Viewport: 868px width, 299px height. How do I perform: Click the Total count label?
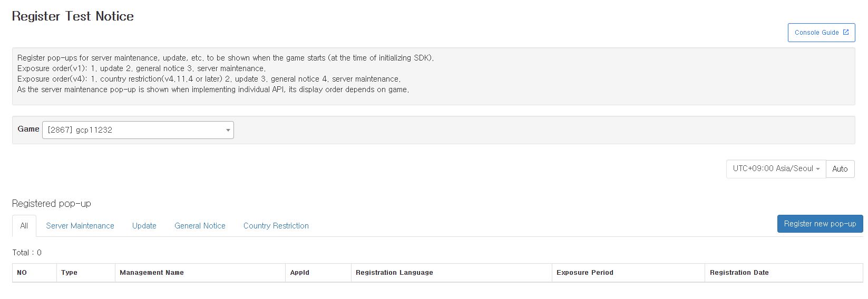click(27, 253)
